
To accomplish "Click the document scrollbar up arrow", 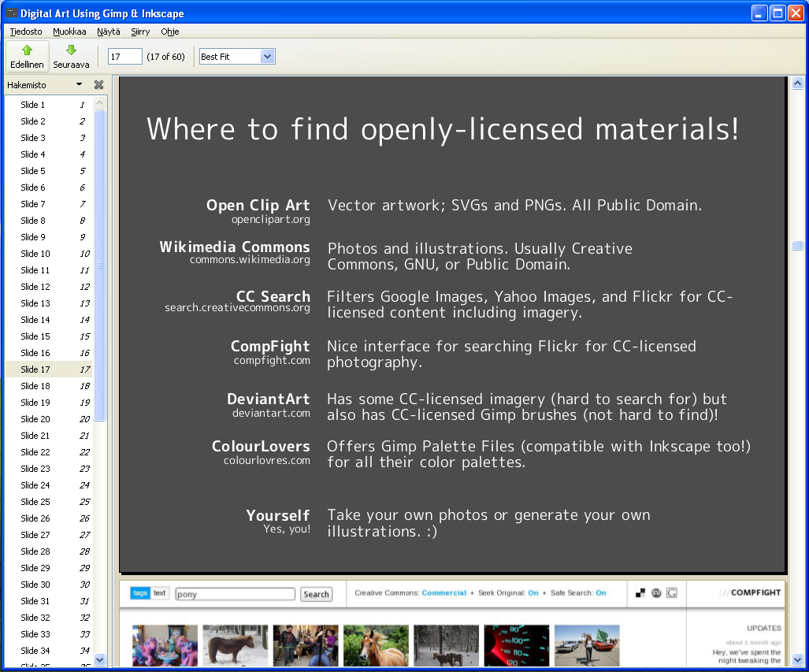I will pos(798,83).
